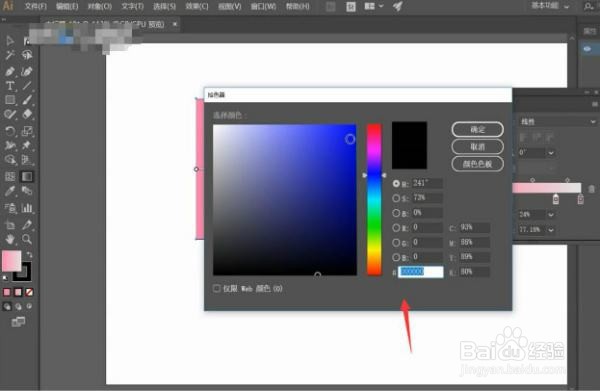The height and width of the screenshot is (391, 600).
Task: Toggle the eye icon in right panel
Action: pyautogui.click(x=587, y=49)
